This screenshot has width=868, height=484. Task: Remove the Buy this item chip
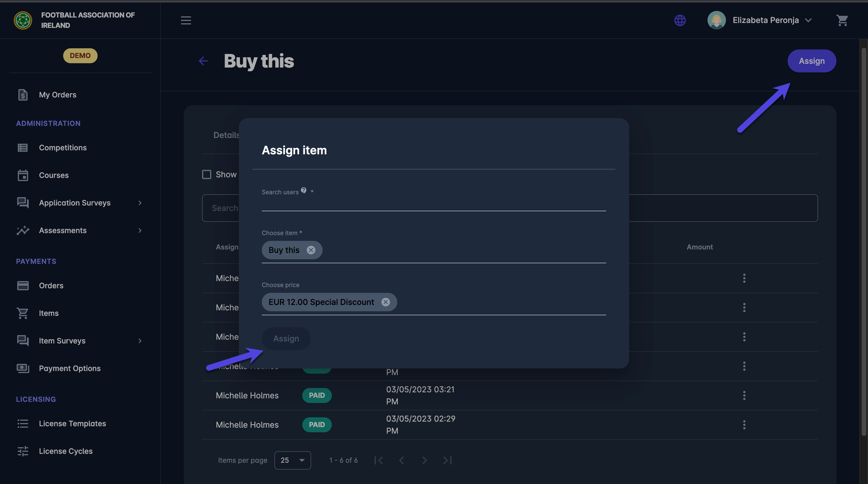coord(311,250)
